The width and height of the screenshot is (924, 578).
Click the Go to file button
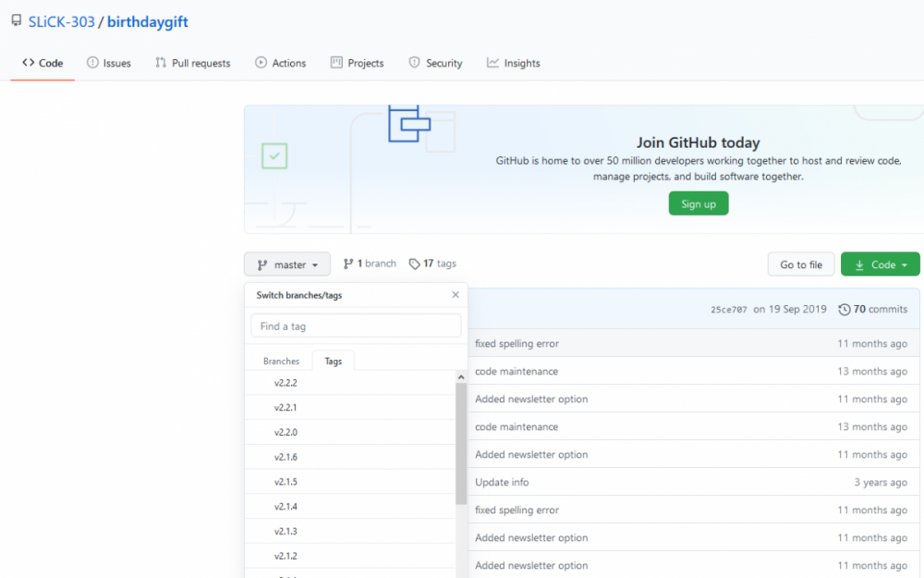(800, 264)
